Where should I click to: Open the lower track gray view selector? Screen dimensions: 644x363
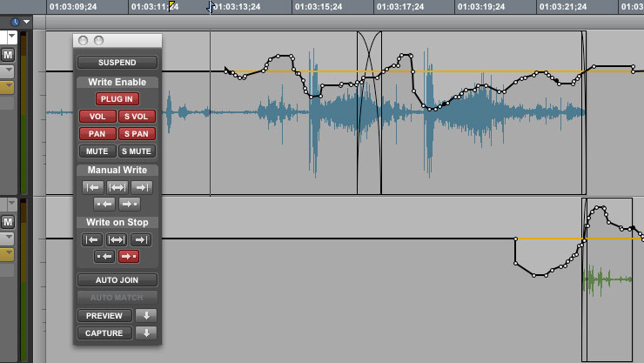7,239
